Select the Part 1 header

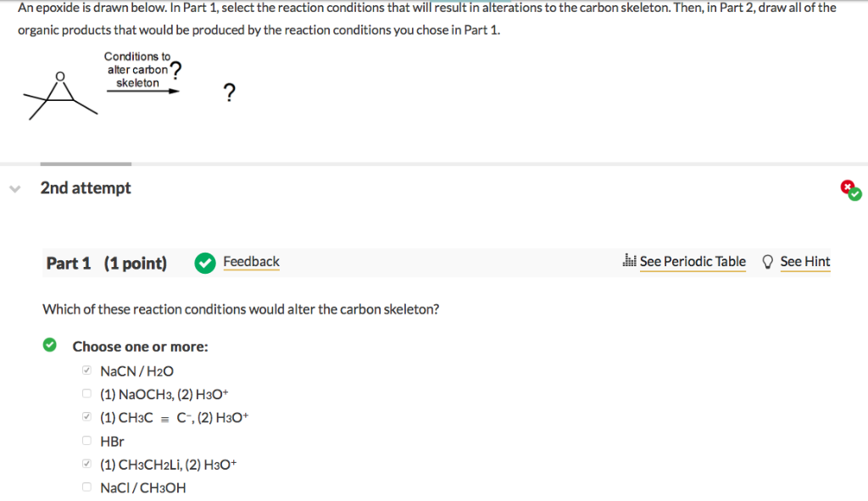click(69, 263)
